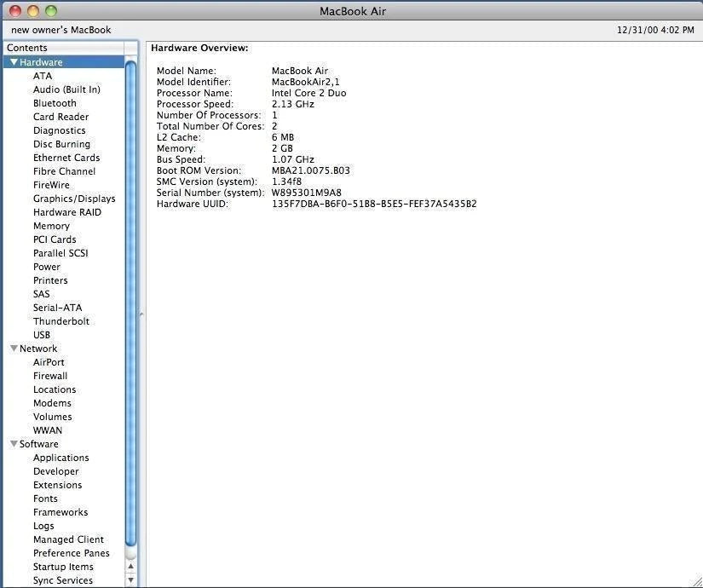Open Thunderbolt hardware details

point(61,321)
